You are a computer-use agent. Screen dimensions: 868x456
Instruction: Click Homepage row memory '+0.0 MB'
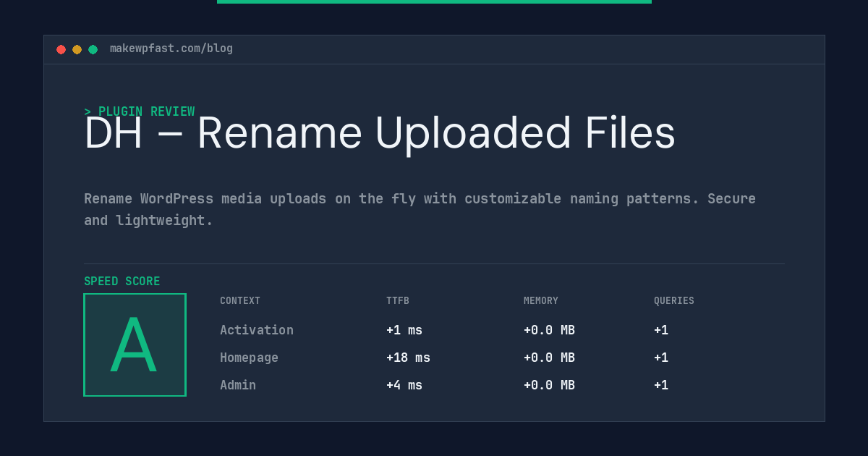coord(549,358)
